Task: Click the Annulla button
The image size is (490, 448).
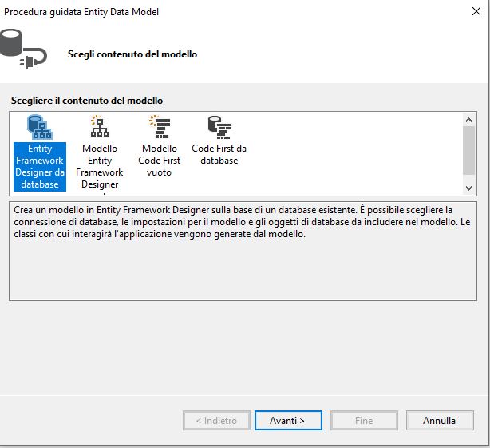Action: click(440, 420)
